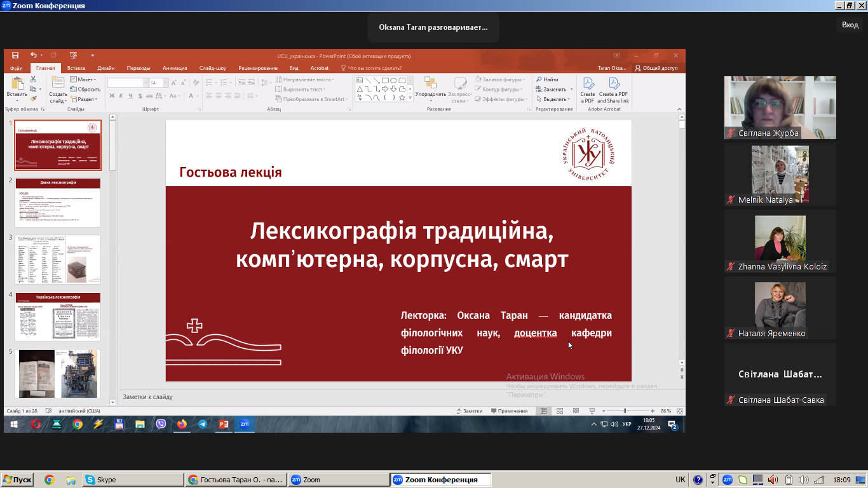Toggle align text left
Viewport: 868px width, 488px height.
[x=209, y=96]
